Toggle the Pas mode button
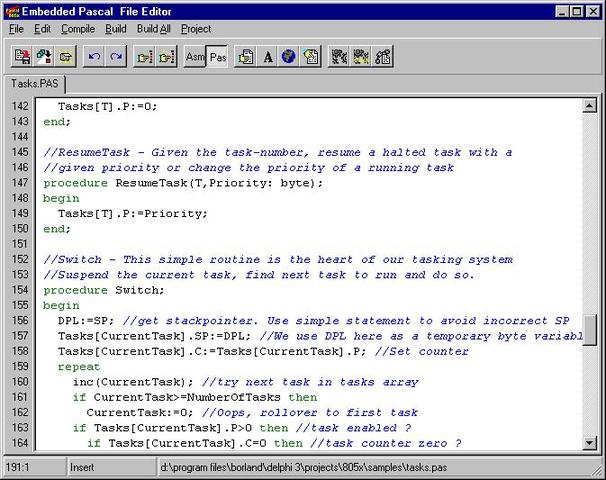The width and height of the screenshot is (606, 480). pos(217,57)
